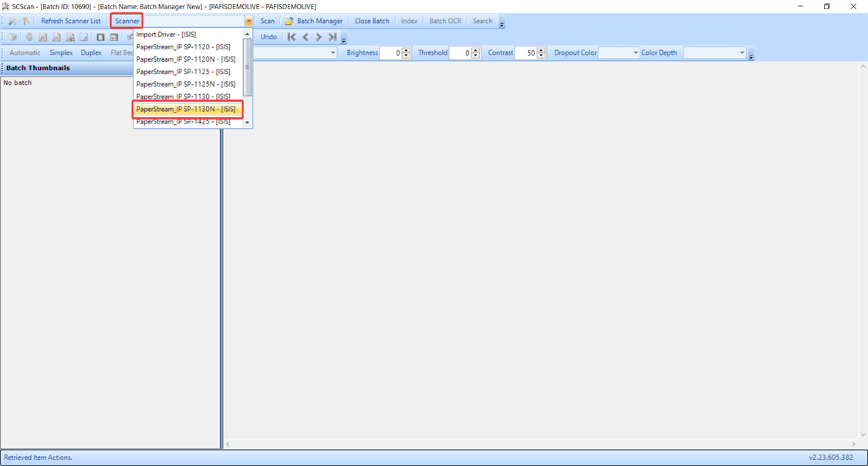Select PaperStream_IP SP-1130N - [ISIS]
Viewport: 868px width, 466px height.
(x=186, y=109)
